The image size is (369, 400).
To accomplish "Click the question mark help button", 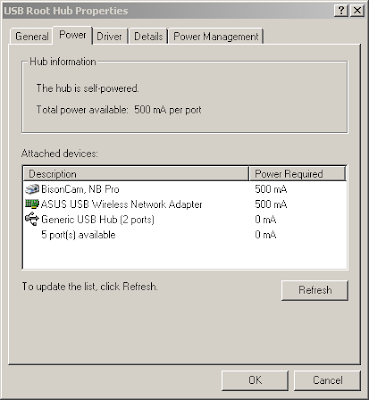I will pyautogui.click(x=341, y=11).
